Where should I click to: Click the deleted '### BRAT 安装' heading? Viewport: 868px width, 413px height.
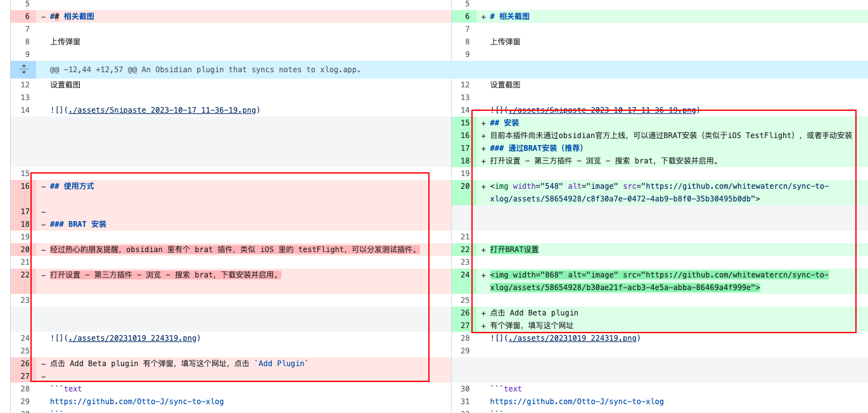click(x=78, y=224)
